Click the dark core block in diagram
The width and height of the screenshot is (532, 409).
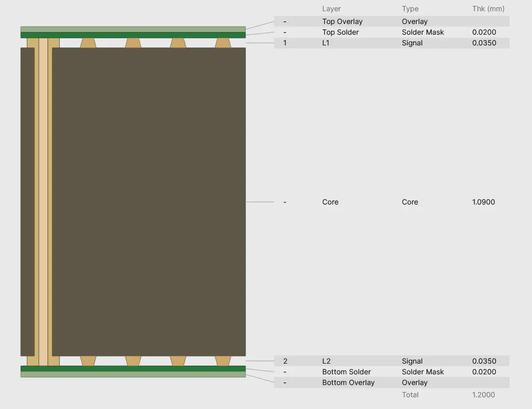point(148,202)
